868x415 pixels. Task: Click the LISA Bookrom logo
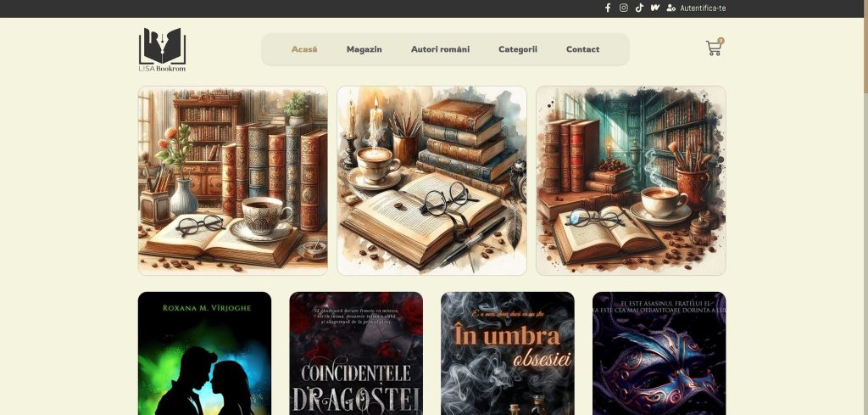[162, 49]
